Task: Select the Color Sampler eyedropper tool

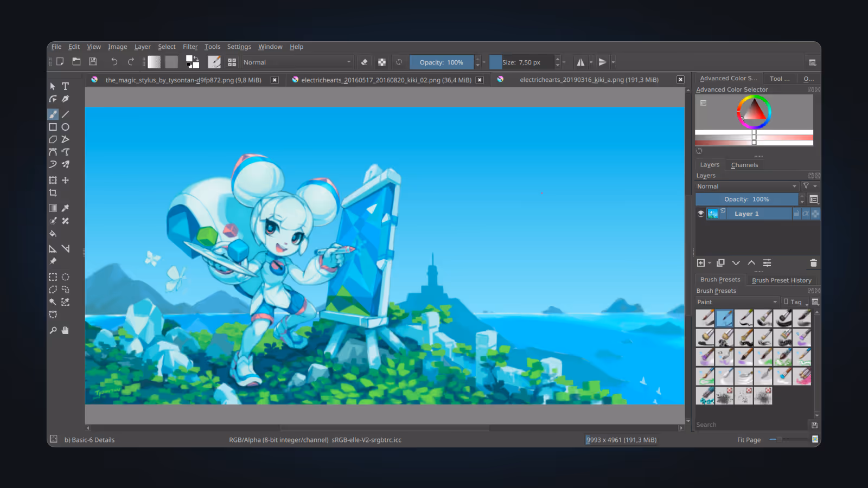Action: 65,208
